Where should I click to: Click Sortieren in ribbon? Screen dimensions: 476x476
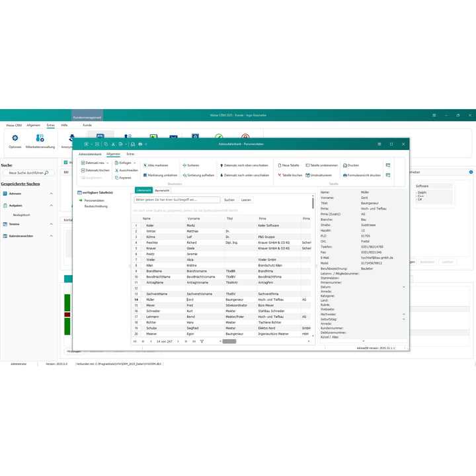point(191,165)
